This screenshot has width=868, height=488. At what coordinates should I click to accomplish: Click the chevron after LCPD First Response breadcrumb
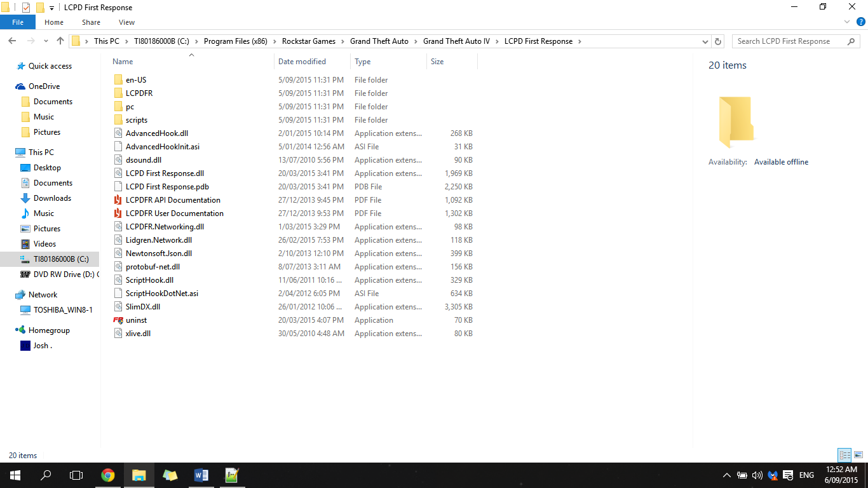point(580,41)
